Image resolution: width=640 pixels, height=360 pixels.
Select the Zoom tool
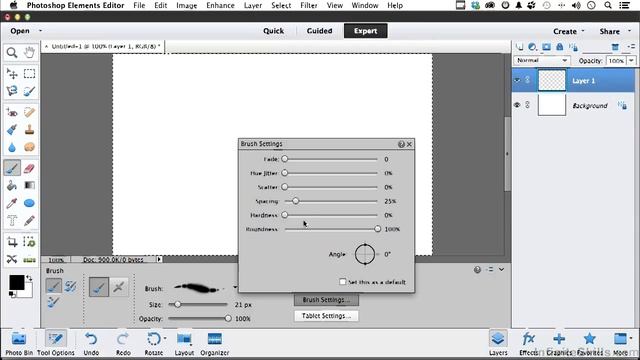(x=12, y=53)
